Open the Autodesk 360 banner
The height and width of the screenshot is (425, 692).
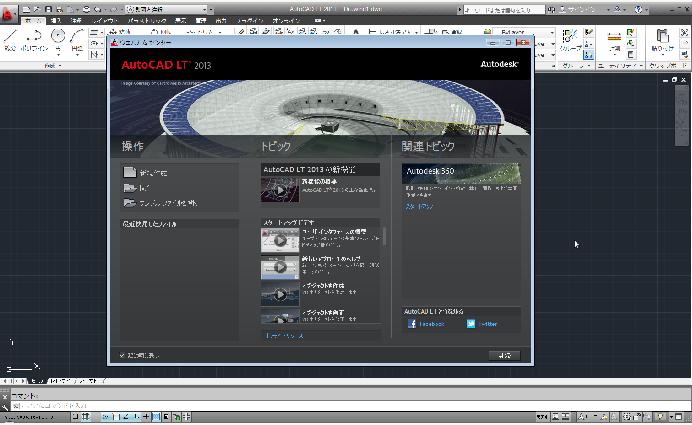(x=461, y=173)
